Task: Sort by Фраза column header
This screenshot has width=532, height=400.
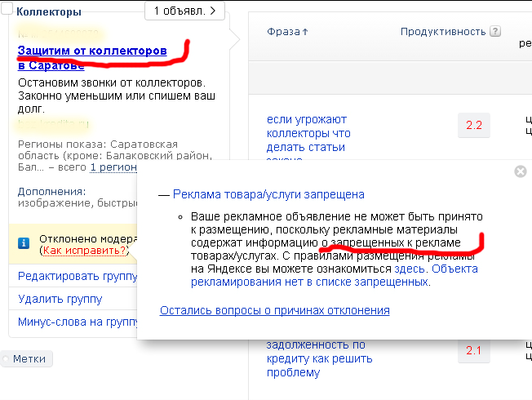Action: (287, 32)
